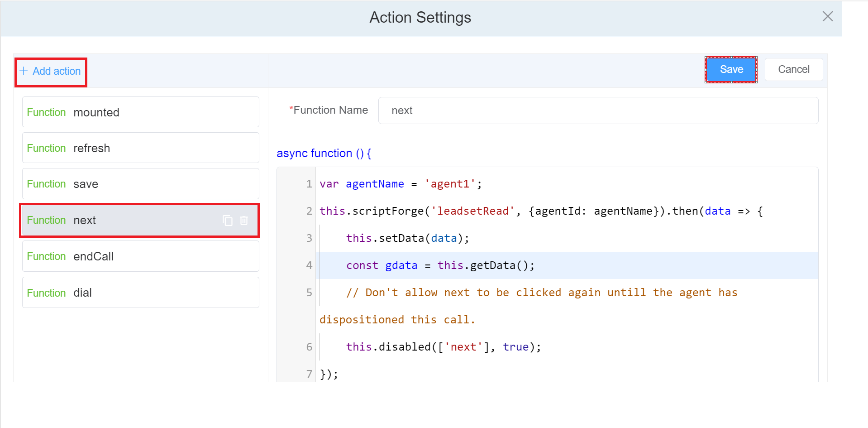Click code line 1 declaring agentName
The width and height of the screenshot is (868, 428).
tap(401, 184)
